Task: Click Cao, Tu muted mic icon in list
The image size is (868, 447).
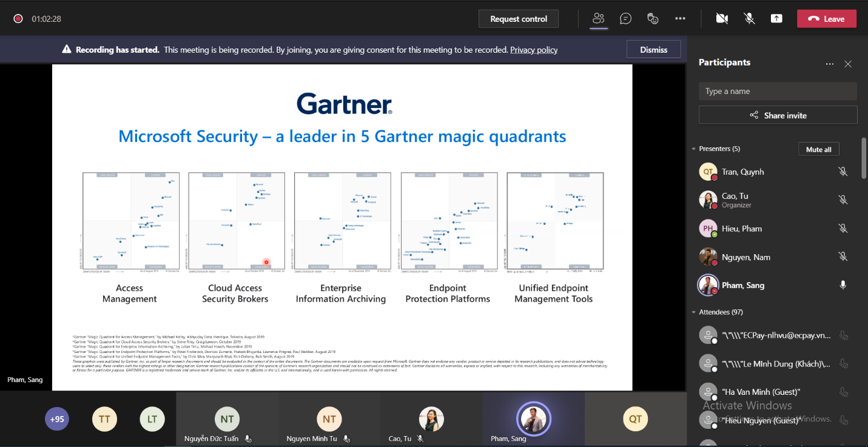Action: (843, 200)
